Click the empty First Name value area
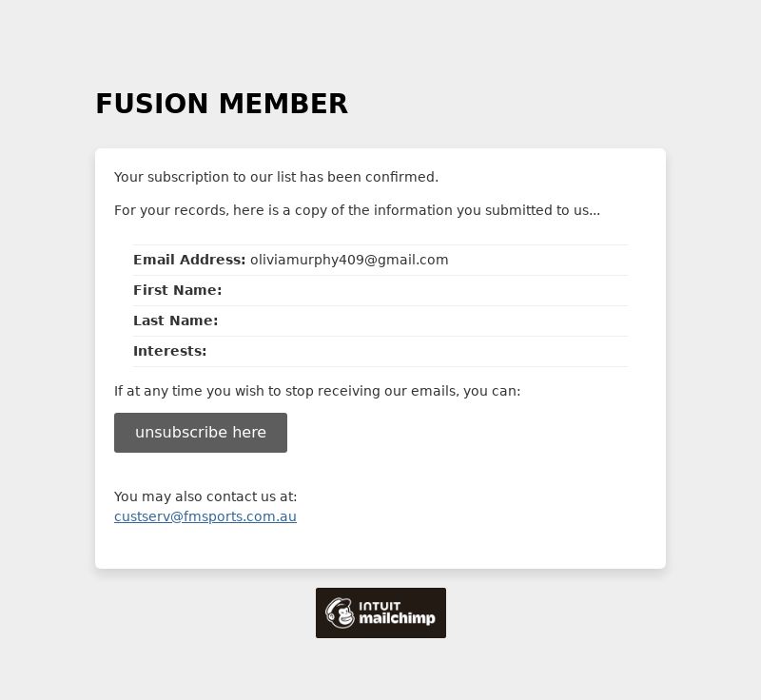The width and height of the screenshot is (761, 700). coord(425,290)
